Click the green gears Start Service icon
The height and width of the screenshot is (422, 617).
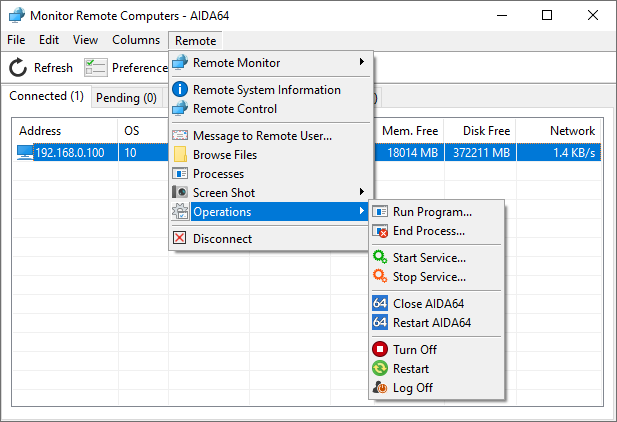[380, 257]
